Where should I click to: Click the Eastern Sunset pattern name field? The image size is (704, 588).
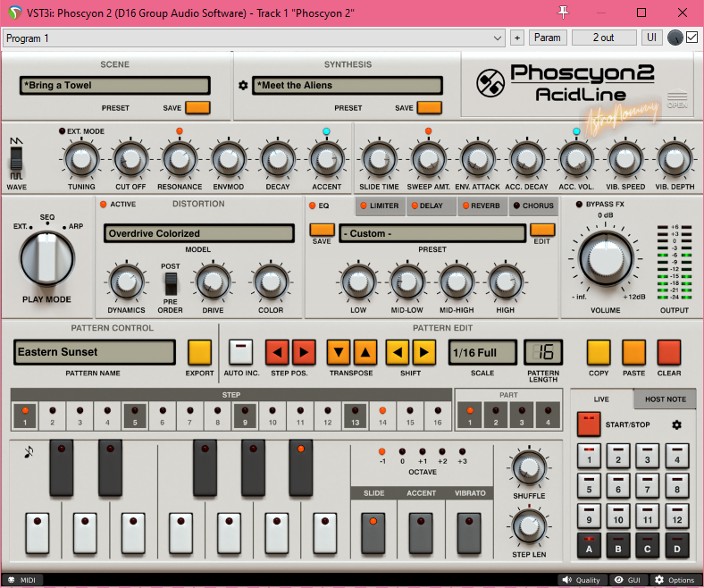95,352
